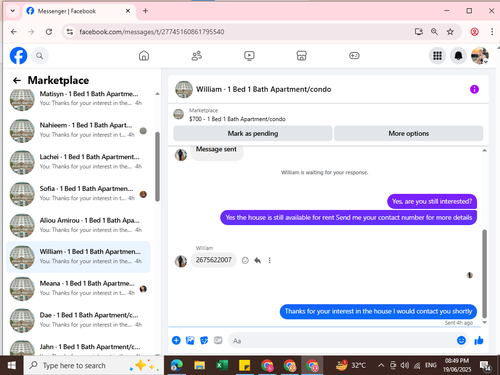
Task: Reload the page in browser
Action: point(49,32)
